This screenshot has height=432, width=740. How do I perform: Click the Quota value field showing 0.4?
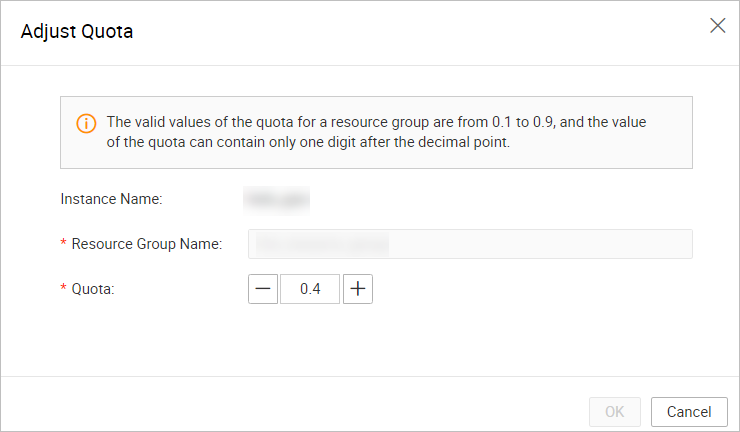[310, 289]
